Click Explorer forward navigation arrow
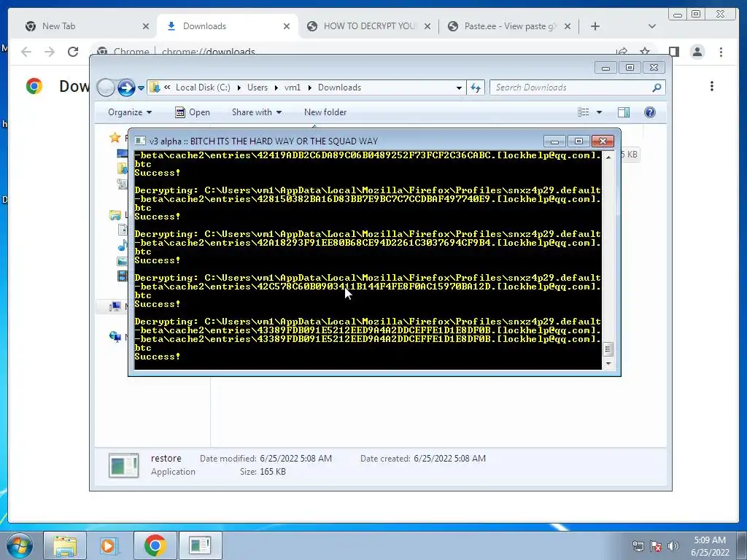The image size is (747, 560). tap(126, 87)
